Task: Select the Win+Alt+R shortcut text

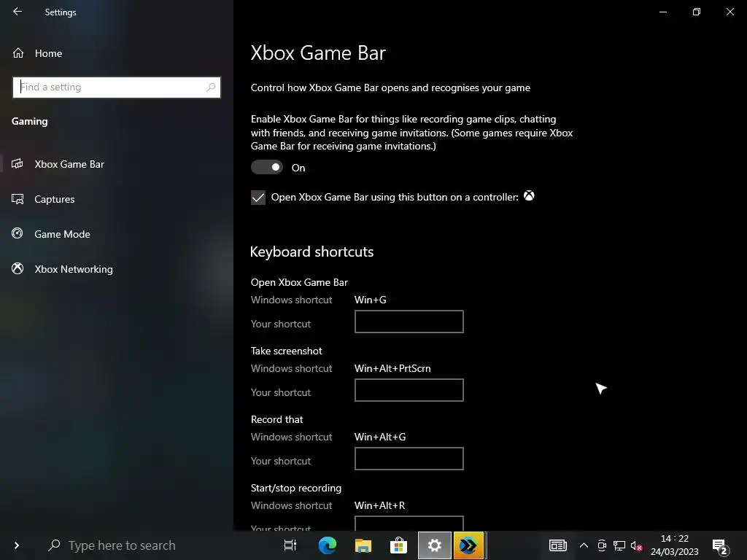Action: 379,506
